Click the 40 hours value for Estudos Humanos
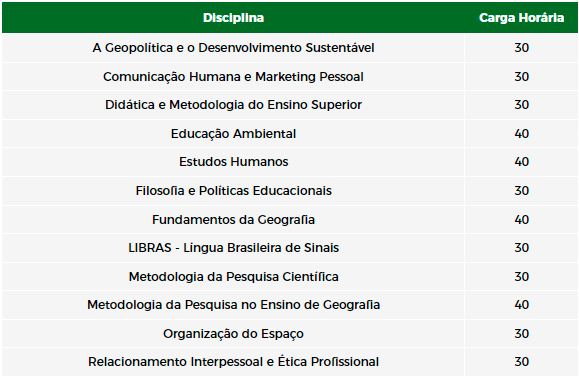 (x=521, y=162)
